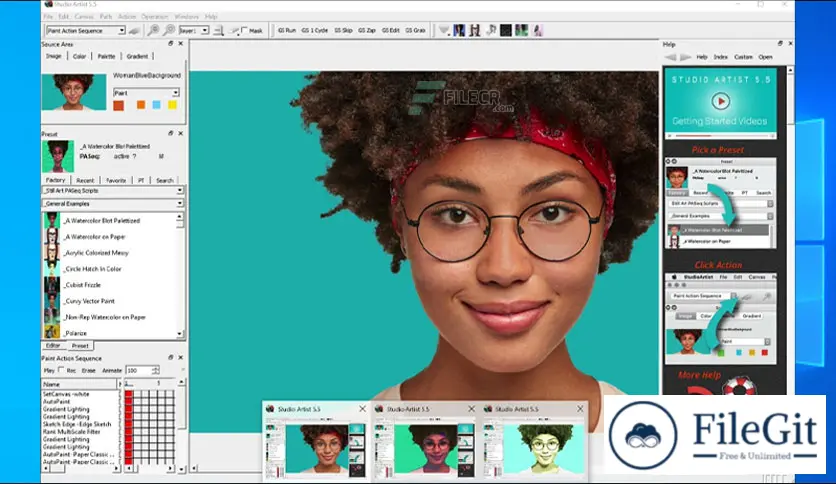Go back in Help browser
Viewport: 836px width, 484px height.
point(671,57)
